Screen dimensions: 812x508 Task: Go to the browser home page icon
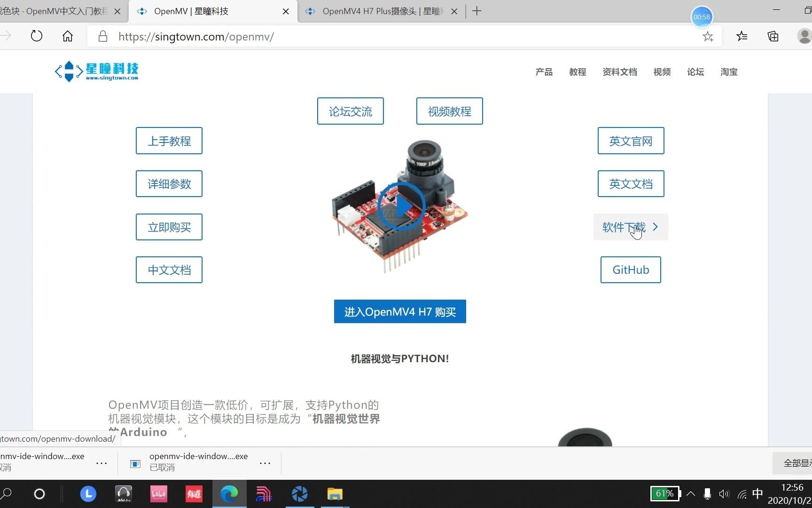point(68,36)
